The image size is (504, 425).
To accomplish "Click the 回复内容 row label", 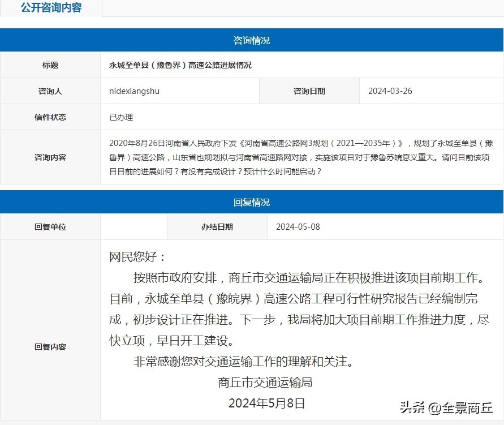I will point(50,347).
